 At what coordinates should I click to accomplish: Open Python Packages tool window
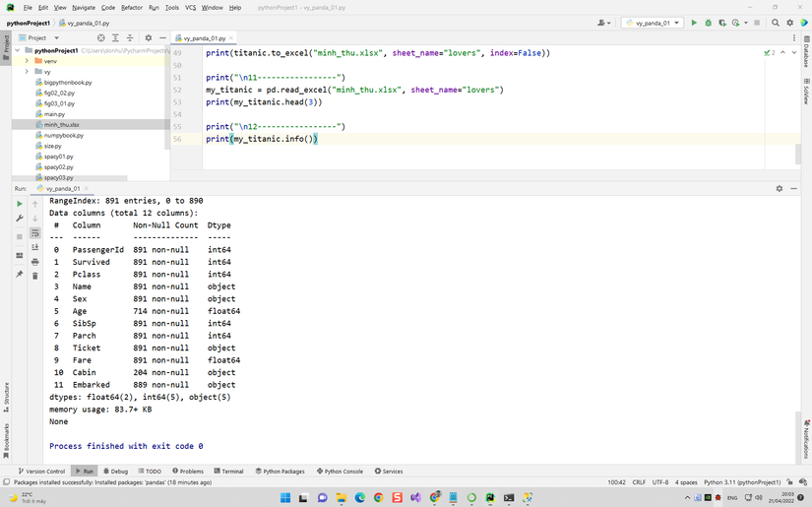pos(280,472)
